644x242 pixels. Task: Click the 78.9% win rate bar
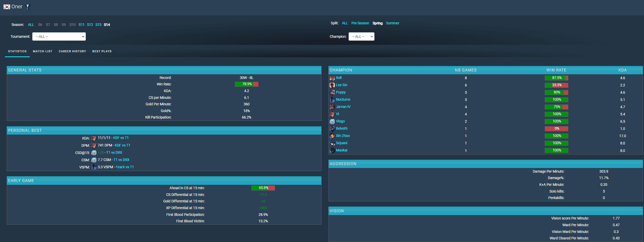click(x=247, y=84)
